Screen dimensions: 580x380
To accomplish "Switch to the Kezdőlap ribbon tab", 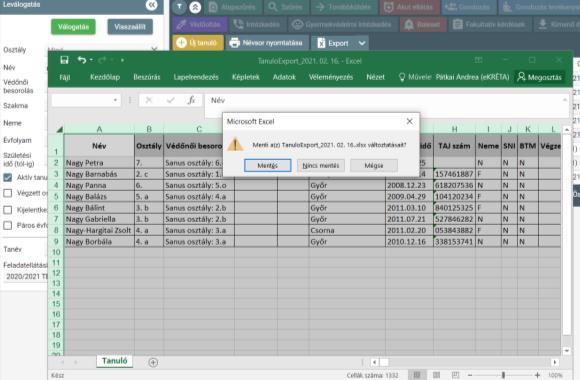I will [x=105, y=77].
